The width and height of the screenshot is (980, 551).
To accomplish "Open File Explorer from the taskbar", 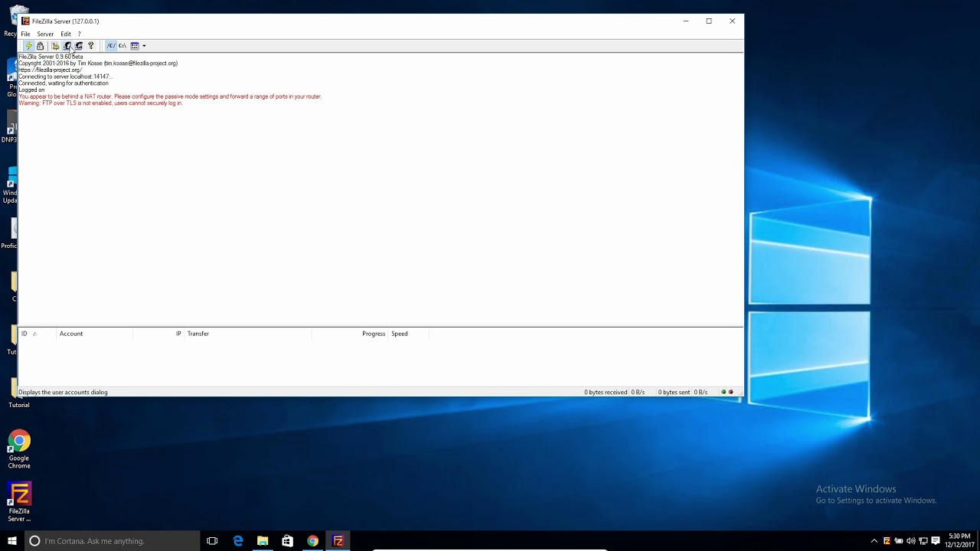I will tap(263, 541).
